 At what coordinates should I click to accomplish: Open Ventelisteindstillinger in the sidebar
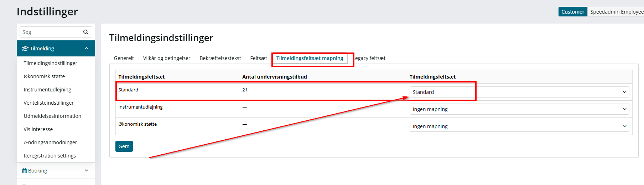[49, 103]
